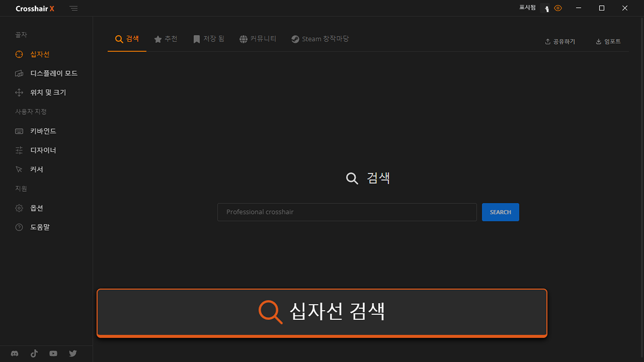The image size is (644, 362).
Task: Click the blue SEARCH button
Action: point(500,212)
